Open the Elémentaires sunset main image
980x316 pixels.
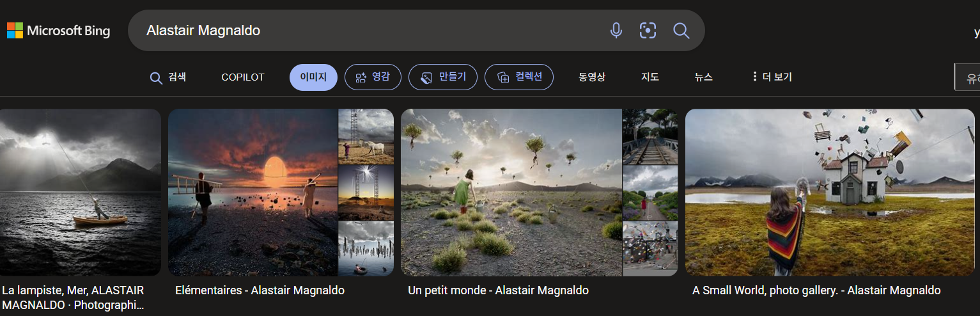253,193
